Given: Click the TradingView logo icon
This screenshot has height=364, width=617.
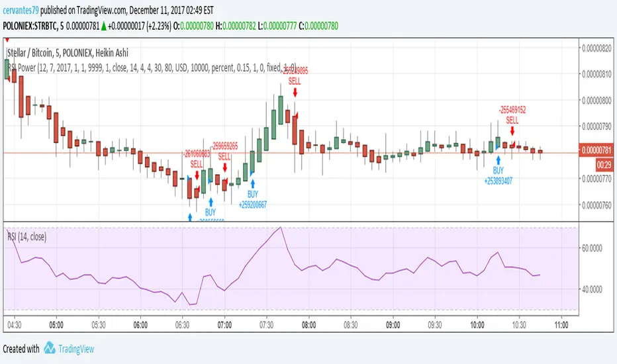Looking at the screenshot, I should 49,348.
